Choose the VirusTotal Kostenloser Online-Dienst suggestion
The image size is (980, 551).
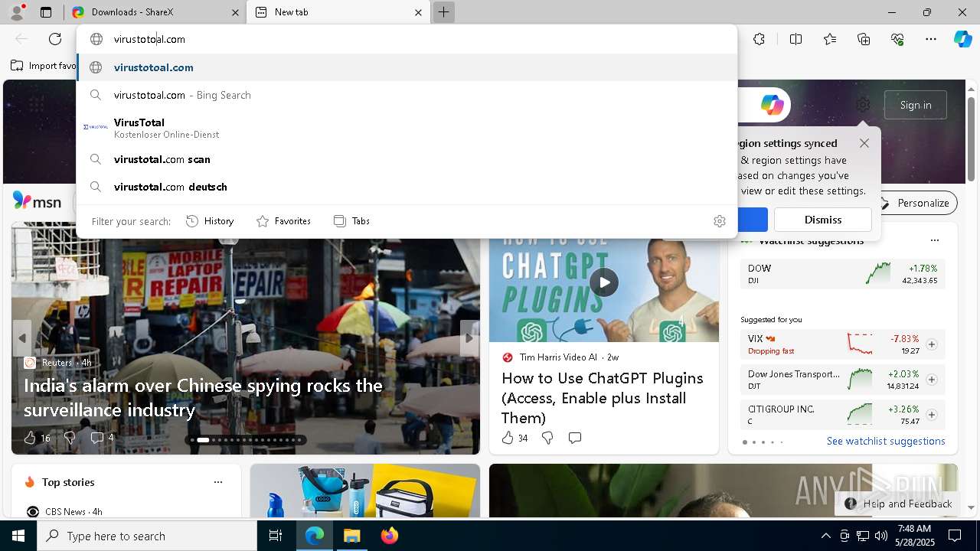(407, 128)
